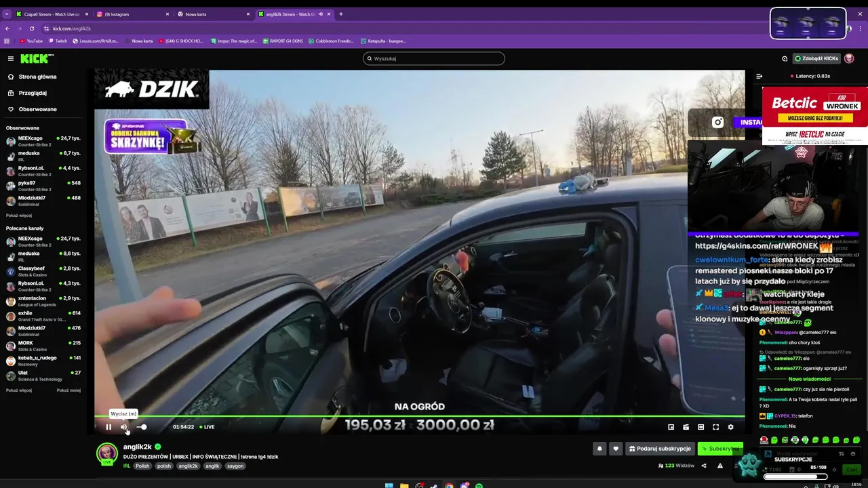This screenshot has width=868, height=488.
Task: Open xntentacion recommended channel
Action: point(43,301)
